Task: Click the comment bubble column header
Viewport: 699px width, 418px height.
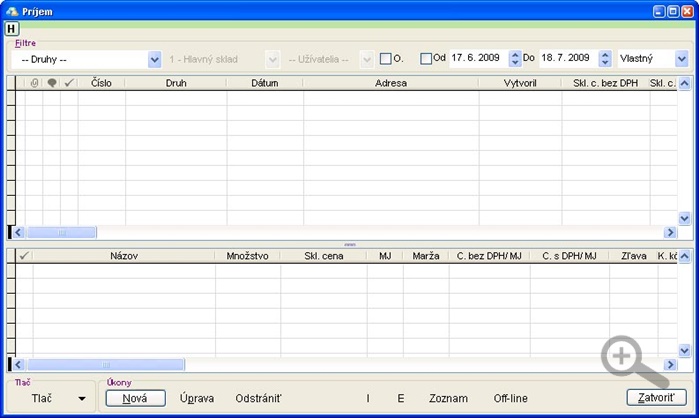Action: 52,83
